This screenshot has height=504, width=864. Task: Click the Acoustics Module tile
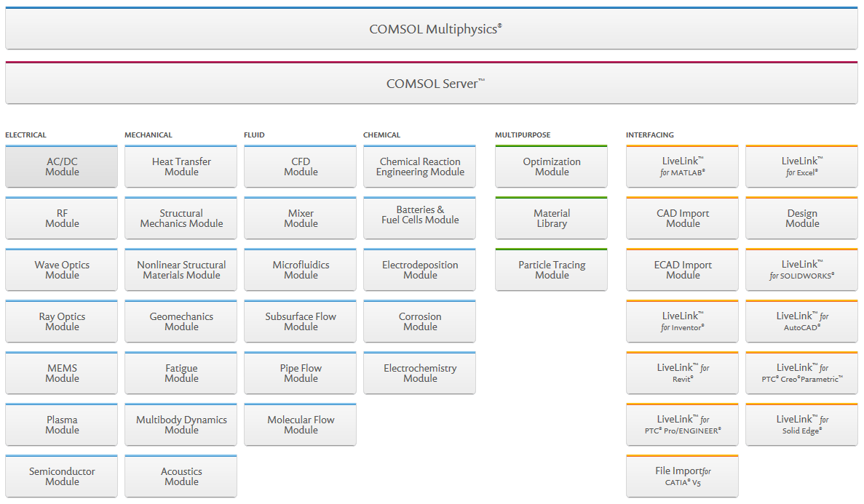click(x=181, y=477)
